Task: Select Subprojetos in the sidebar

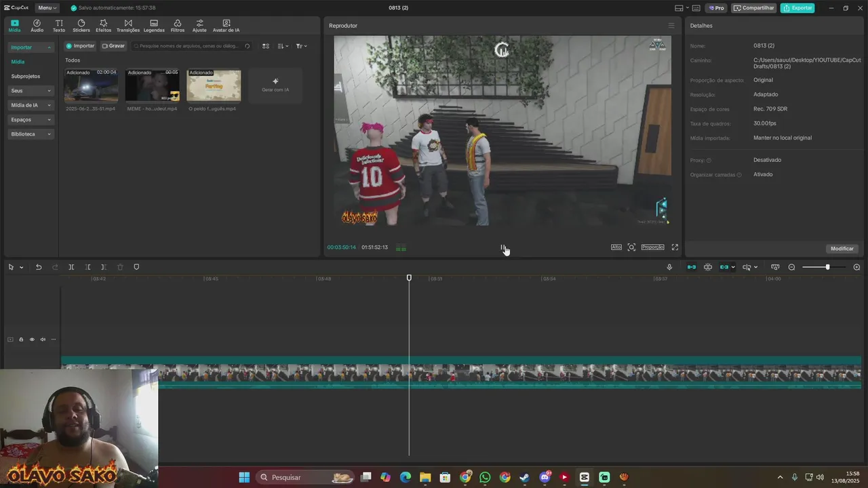Action: click(x=26, y=76)
